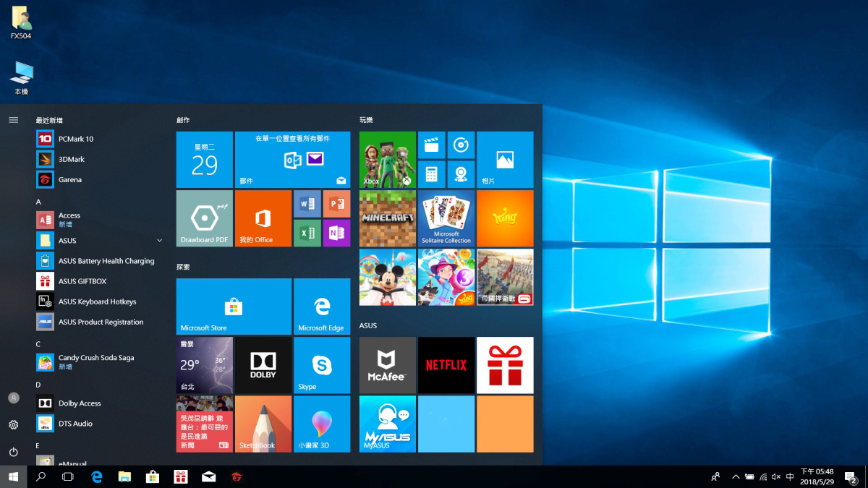This screenshot has height=488, width=868.
Task: Launch 3DMark app in list
Action: click(100, 159)
